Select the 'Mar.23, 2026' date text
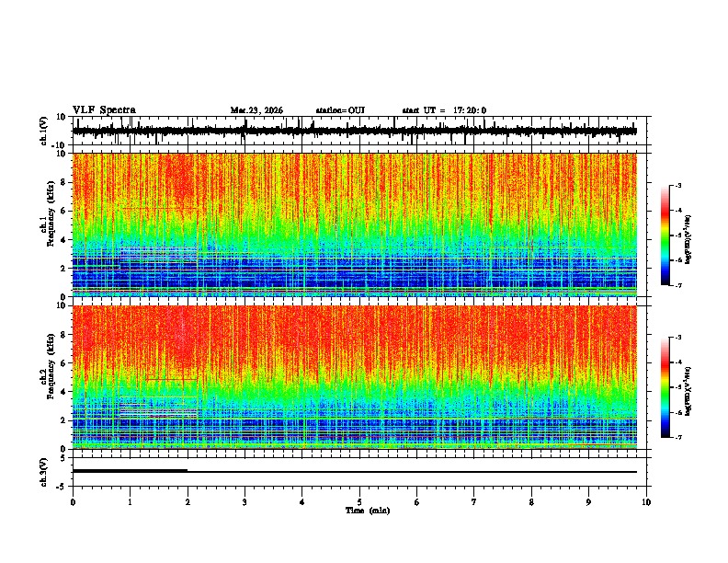The image size is (728, 563). (256, 110)
